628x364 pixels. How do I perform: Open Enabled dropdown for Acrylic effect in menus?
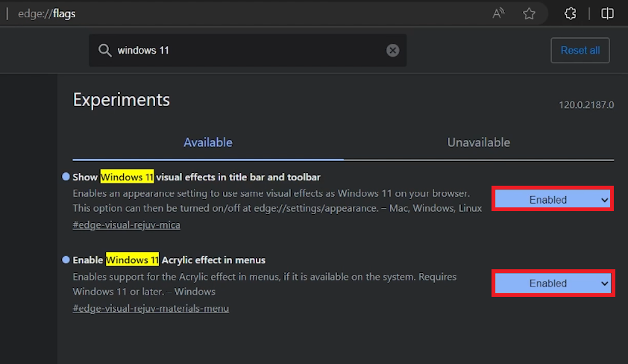coord(553,283)
